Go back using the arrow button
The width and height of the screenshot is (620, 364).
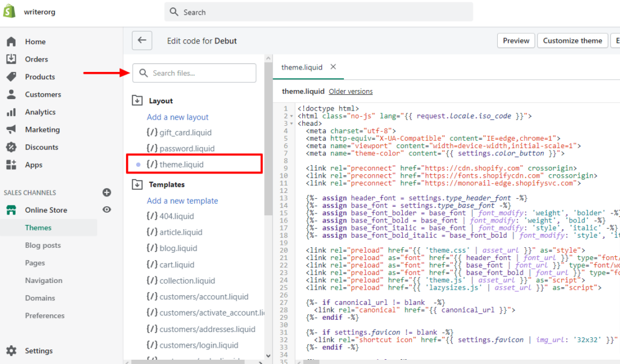142,41
